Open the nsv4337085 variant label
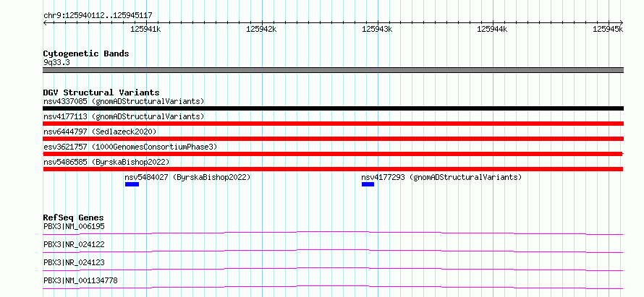The width and height of the screenshot is (644, 297). tap(124, 101)
